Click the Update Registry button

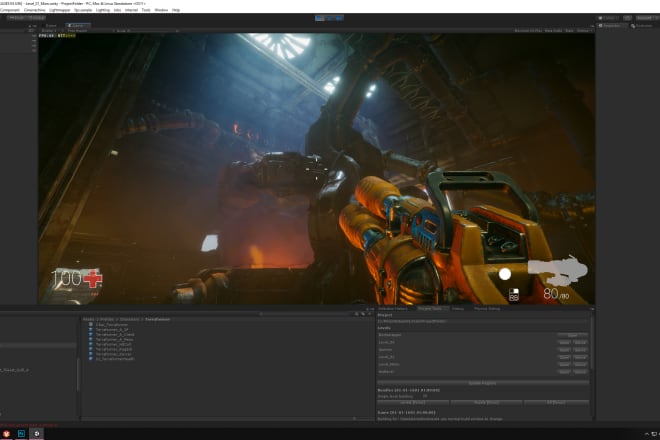point(483,383)
